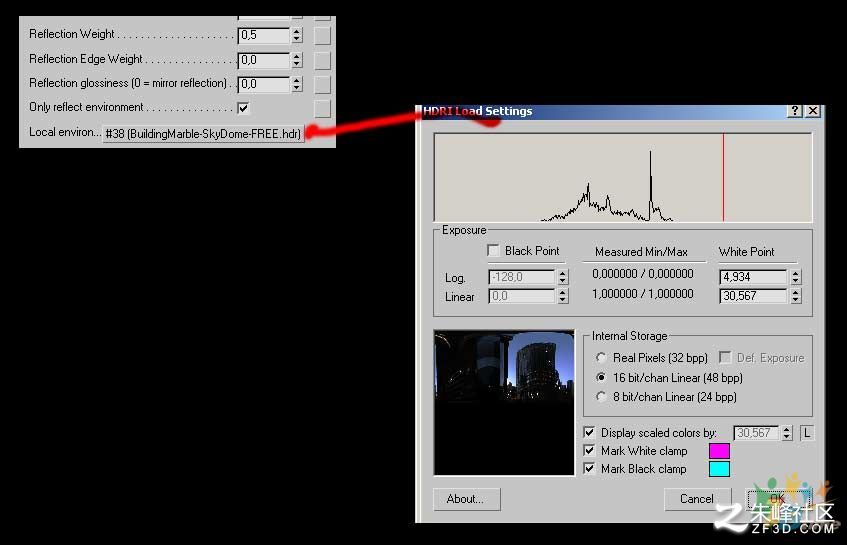
Task: Enable the Black Point checkbox
Action: click(493, 251)
